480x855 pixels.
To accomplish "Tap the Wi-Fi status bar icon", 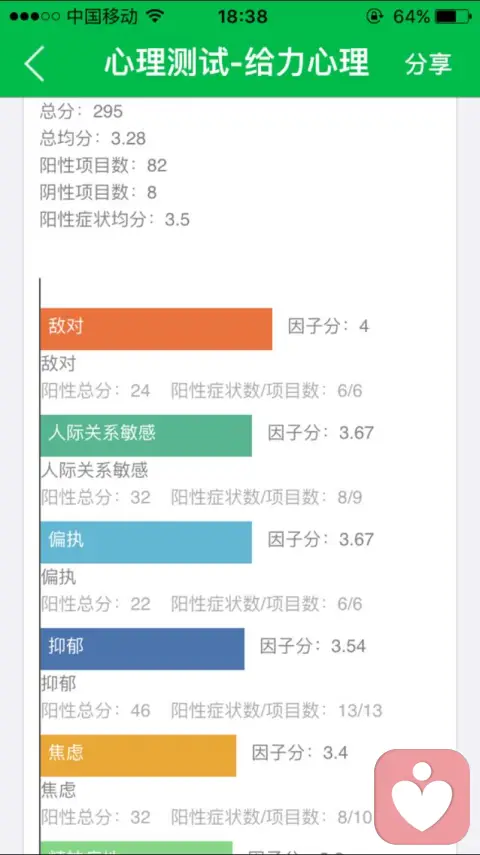I will click(155, 16).
